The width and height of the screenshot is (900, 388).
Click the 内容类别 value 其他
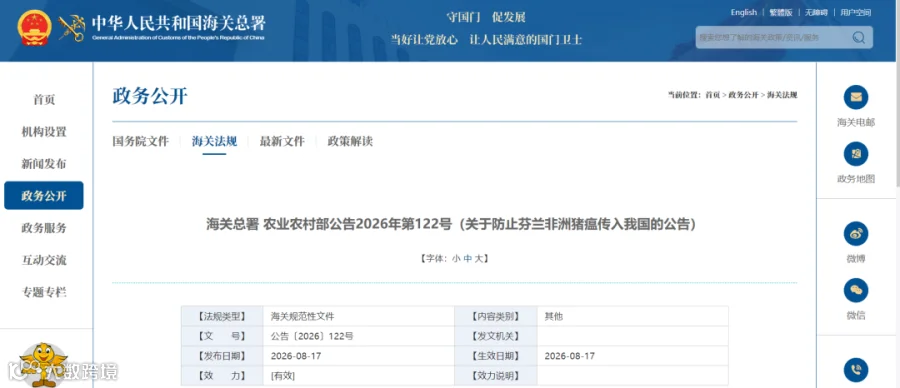click(x=633, y=316)
